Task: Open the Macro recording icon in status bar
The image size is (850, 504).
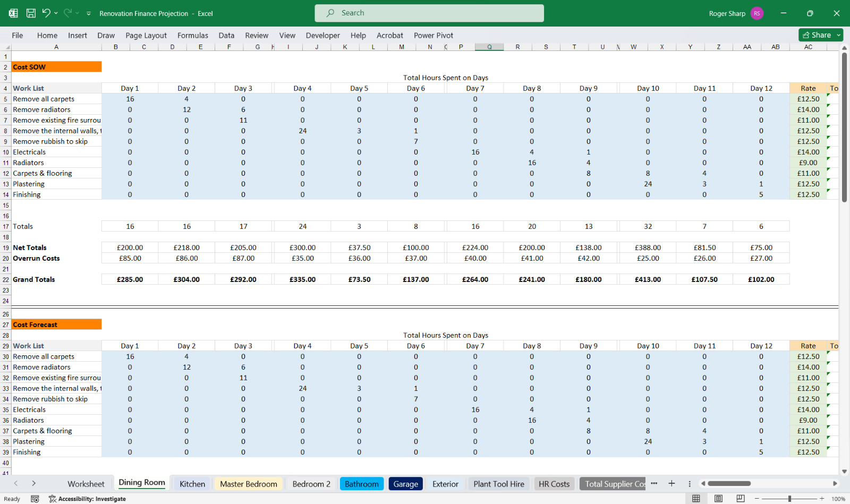Action: pyautogui.click(x=35, y=499)
